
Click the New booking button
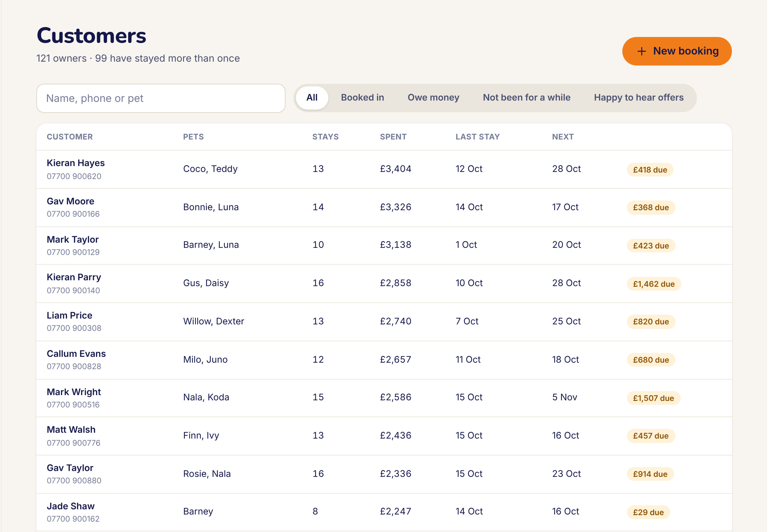click(677, 51)
